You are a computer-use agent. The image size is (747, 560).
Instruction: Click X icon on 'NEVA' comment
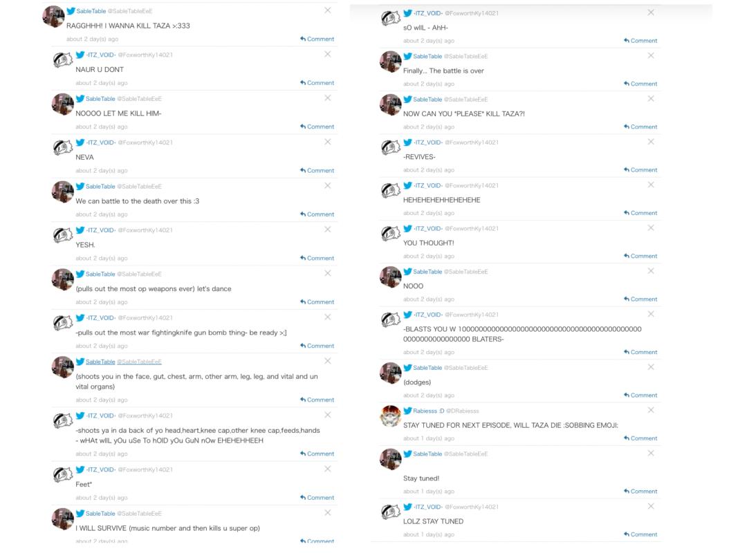(328, 142)
